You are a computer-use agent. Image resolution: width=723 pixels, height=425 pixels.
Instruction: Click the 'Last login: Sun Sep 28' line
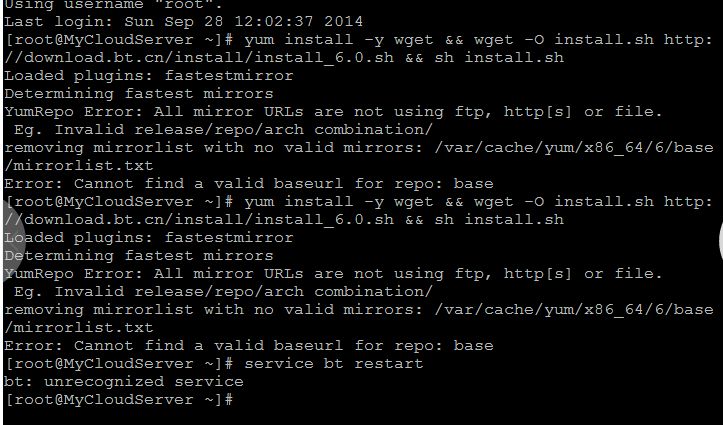184,22
